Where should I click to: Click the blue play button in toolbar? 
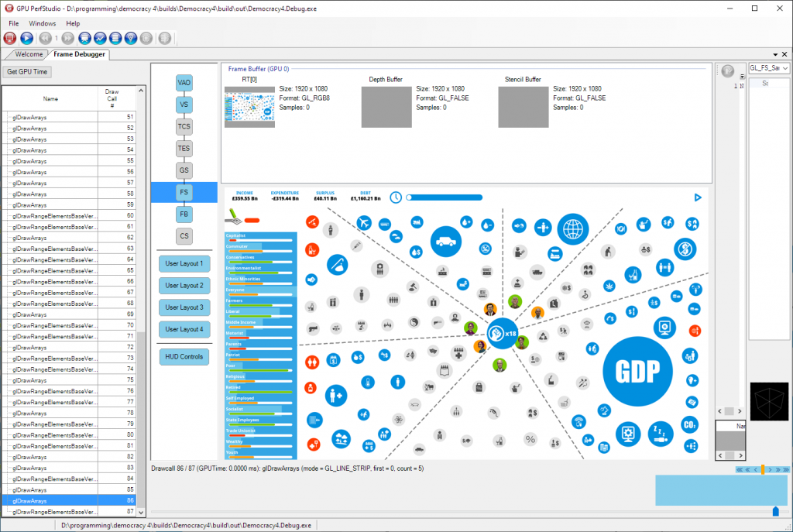[x=27, y=38]
